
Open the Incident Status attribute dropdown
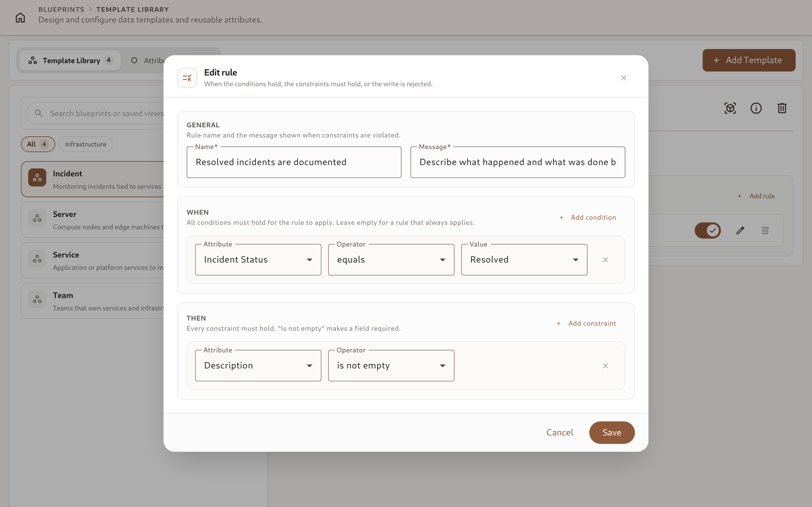click(258, 260)
